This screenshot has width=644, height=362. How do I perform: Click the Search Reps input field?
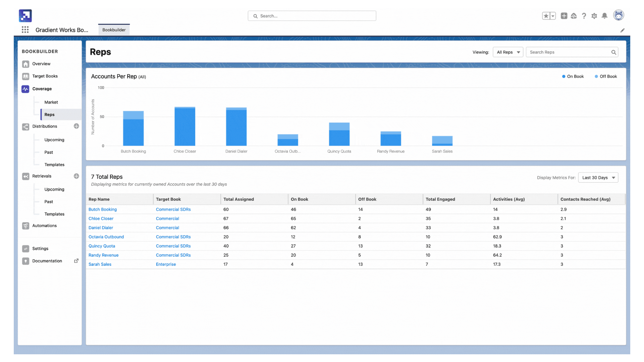(572, 52)
